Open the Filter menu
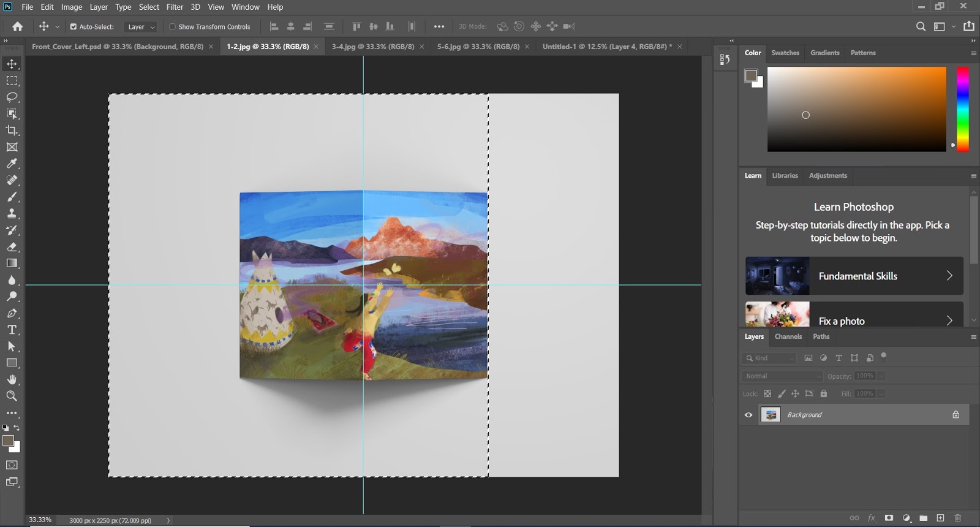The height and width of the screenshot is (527, 980). [175, 7]
